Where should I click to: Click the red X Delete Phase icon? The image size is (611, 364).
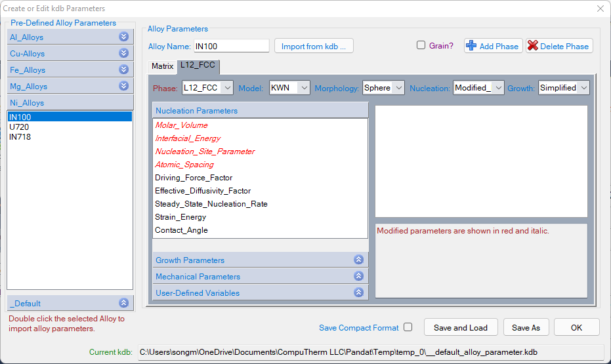tap(533, 46)
